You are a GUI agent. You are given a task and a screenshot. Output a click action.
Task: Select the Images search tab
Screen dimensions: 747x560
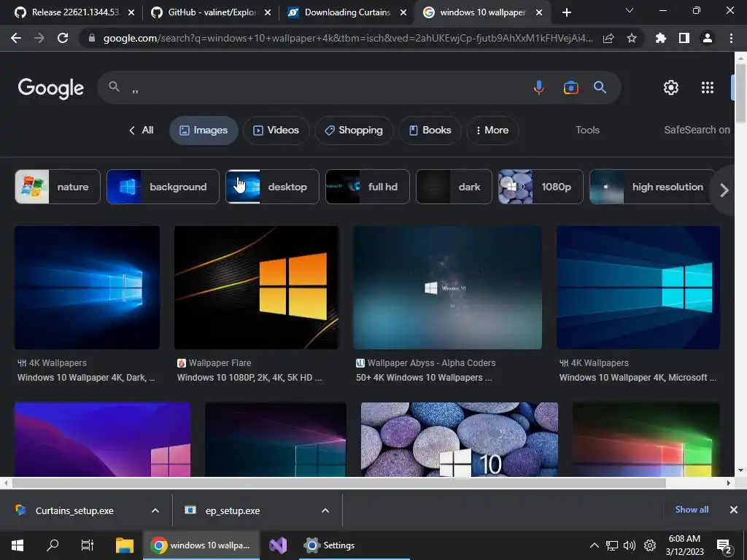204,130
